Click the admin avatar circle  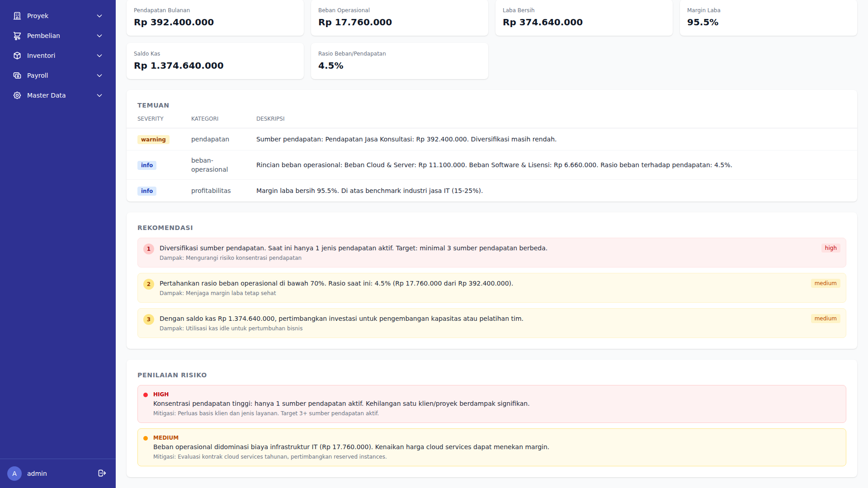pos(14,473)
